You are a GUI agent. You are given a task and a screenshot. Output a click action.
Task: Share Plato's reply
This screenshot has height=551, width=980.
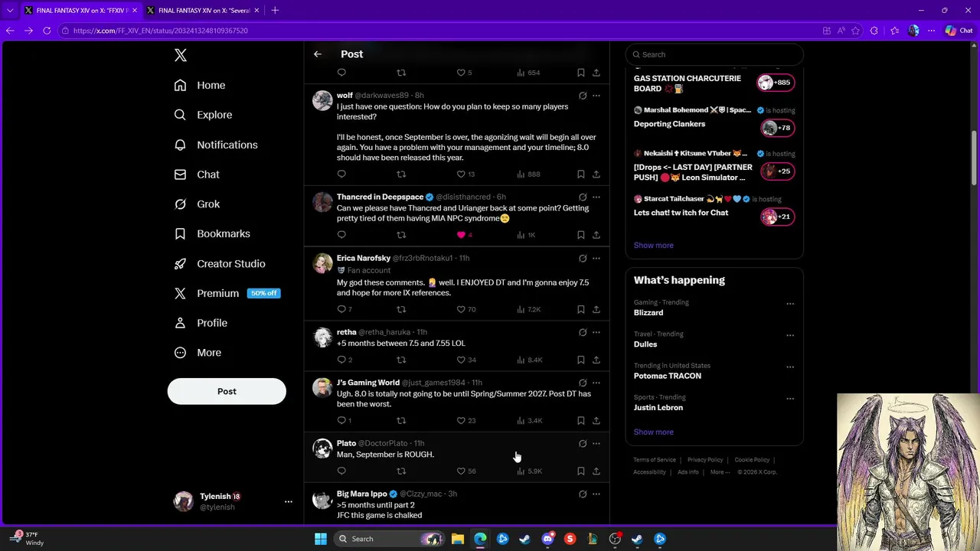coord(596,471)
